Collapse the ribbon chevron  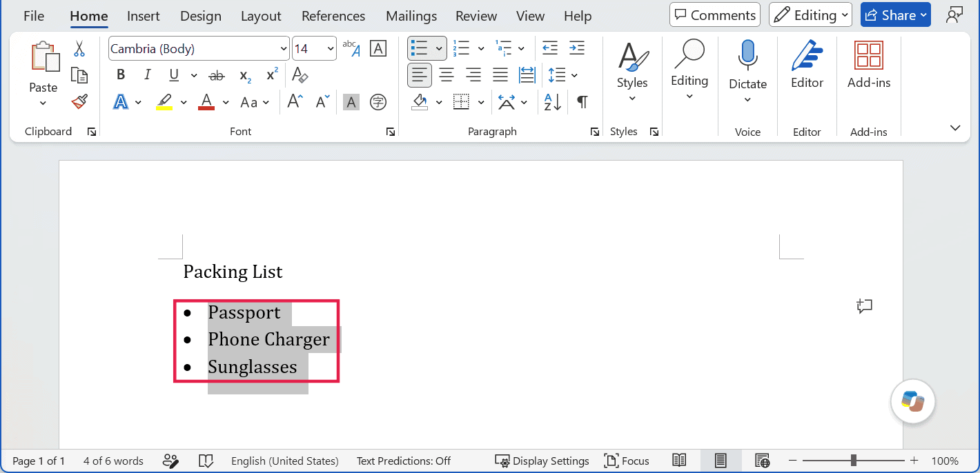pyautogui.click(x=955, y=128)
